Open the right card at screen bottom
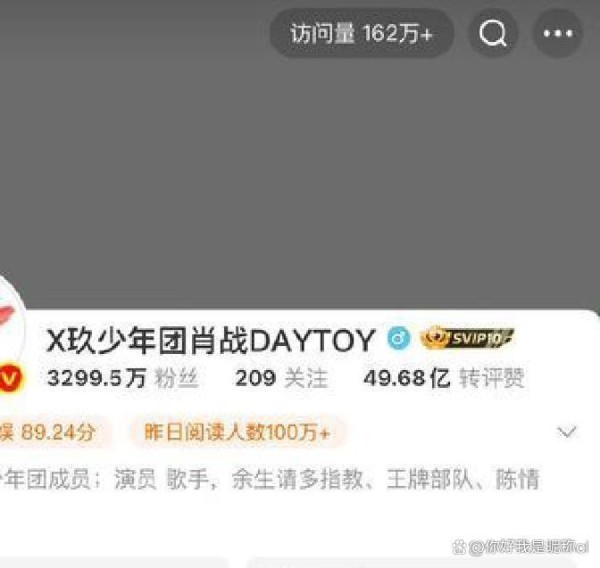600x568 pixels. [x=411, y=563]
